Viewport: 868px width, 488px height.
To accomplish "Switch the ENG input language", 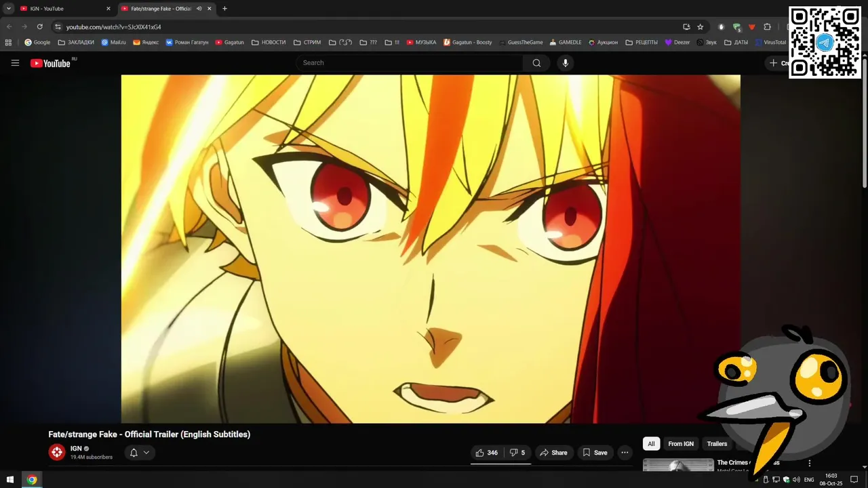I will (809, 480).
